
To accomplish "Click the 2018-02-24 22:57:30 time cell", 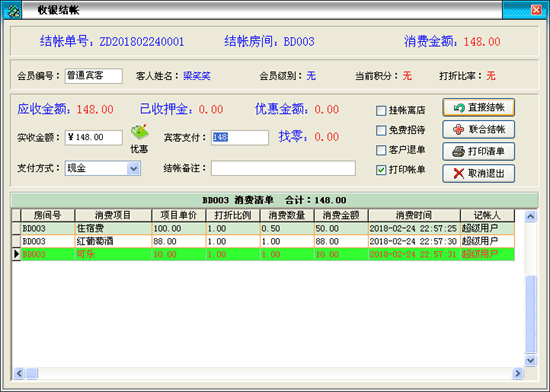I will (x=414, y=242).
